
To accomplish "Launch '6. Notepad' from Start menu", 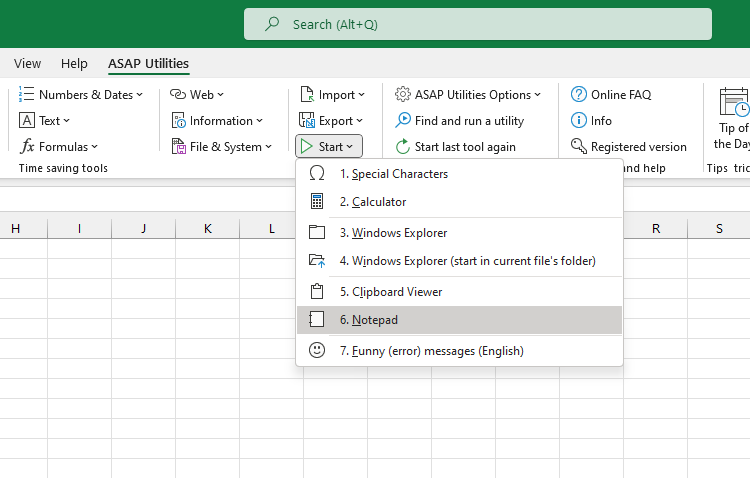I will (x=459, y=320).
